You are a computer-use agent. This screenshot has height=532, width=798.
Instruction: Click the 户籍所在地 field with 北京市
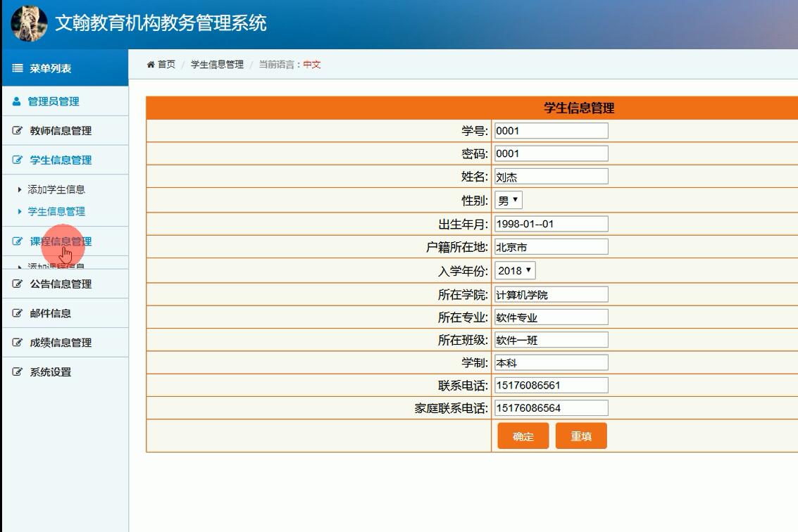tap(551, 247)
